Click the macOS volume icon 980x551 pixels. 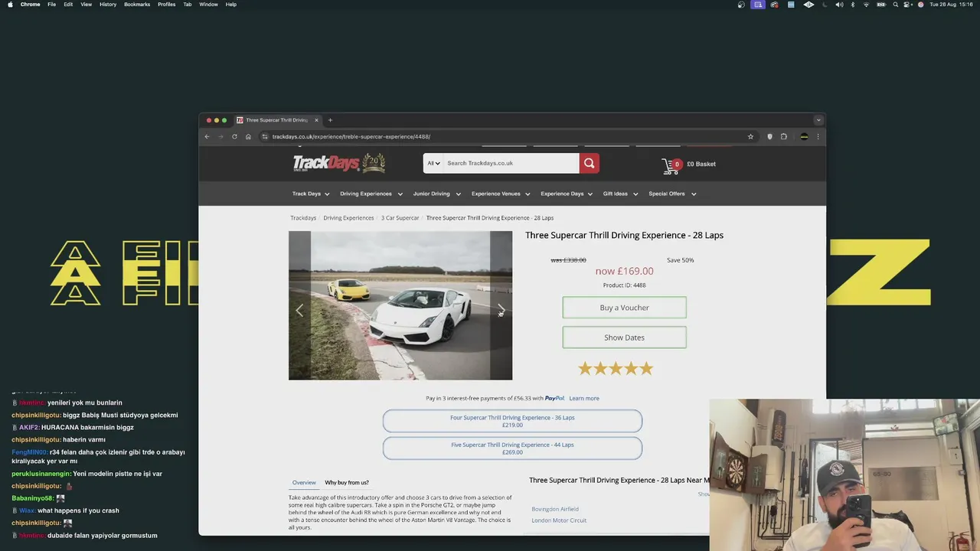pos(839,5)
